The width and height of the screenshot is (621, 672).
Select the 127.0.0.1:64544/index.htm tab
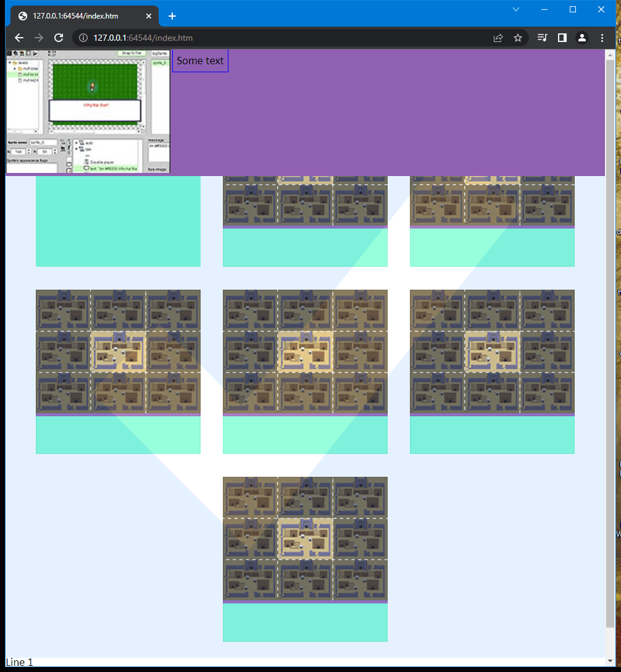(x=77, y=16)
